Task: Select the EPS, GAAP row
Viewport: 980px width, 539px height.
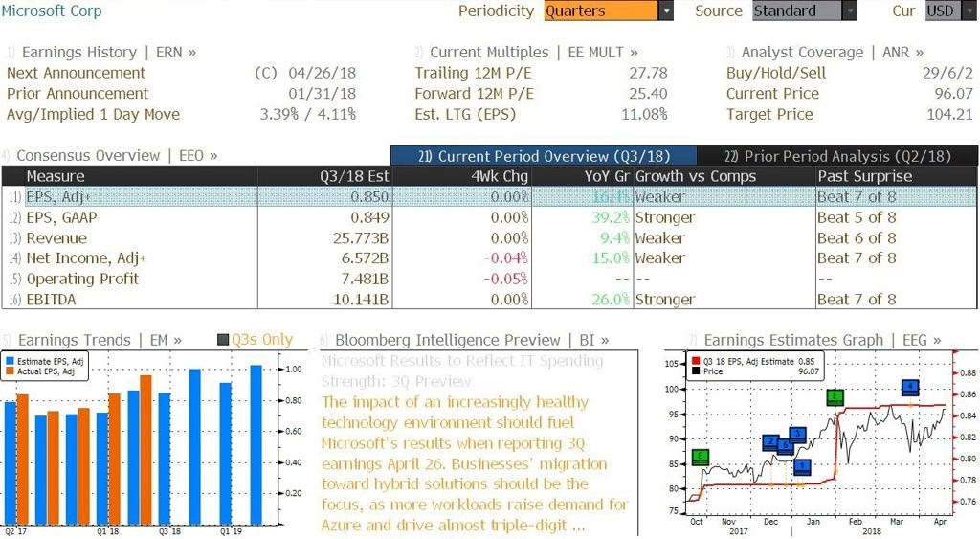Action: pos(489,217)
